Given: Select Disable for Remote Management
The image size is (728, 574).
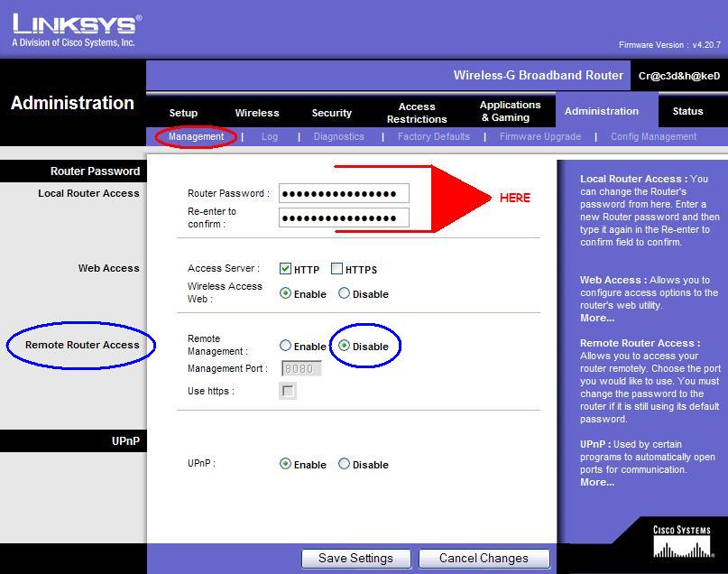Looking at the screenshot, I should (344, 346).
